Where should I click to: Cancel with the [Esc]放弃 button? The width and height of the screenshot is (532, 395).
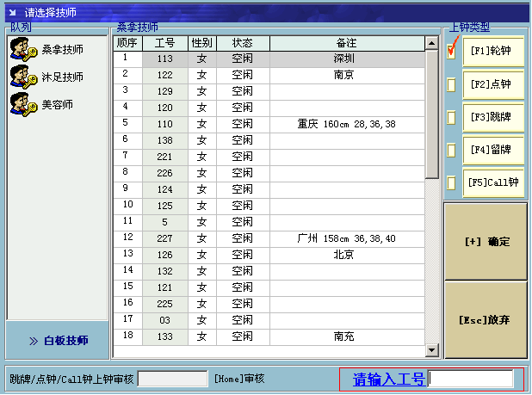pyautogui.click(x=486, y=320)
